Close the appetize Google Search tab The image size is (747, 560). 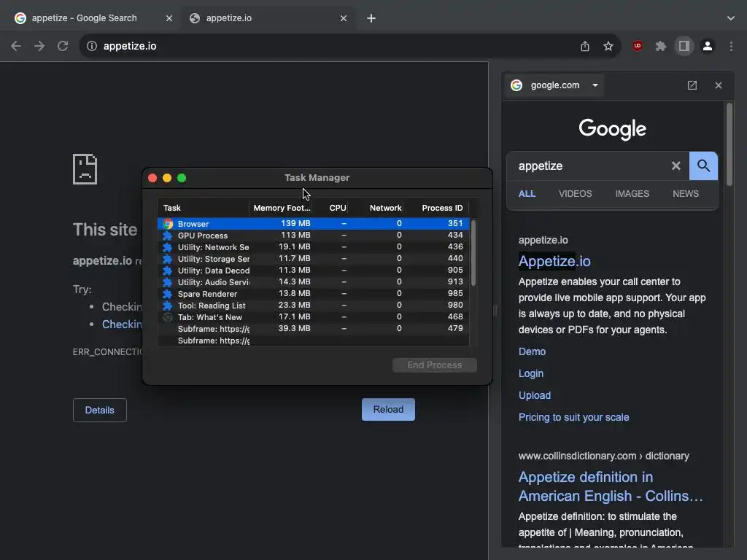[169, 18]
